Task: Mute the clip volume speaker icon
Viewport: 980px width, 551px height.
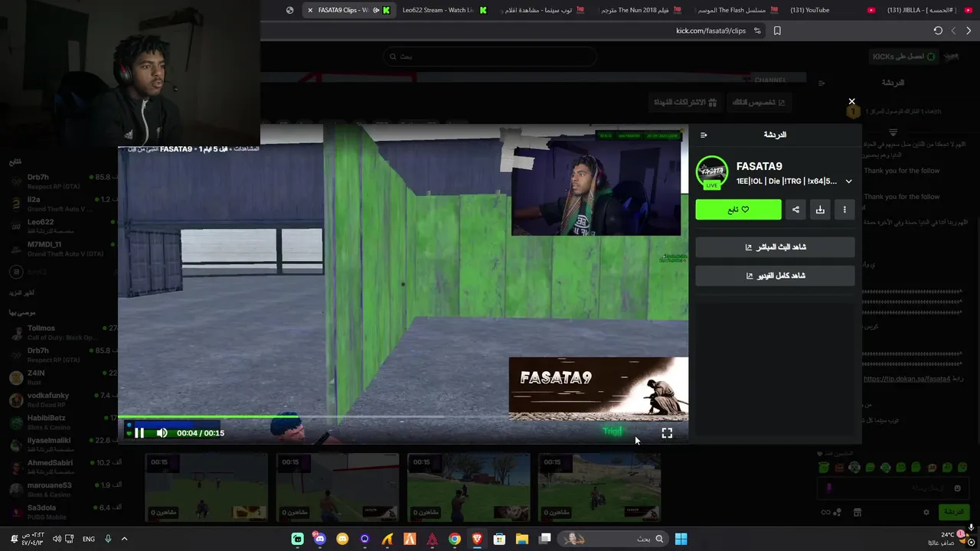Action: [x=162, y=433]
